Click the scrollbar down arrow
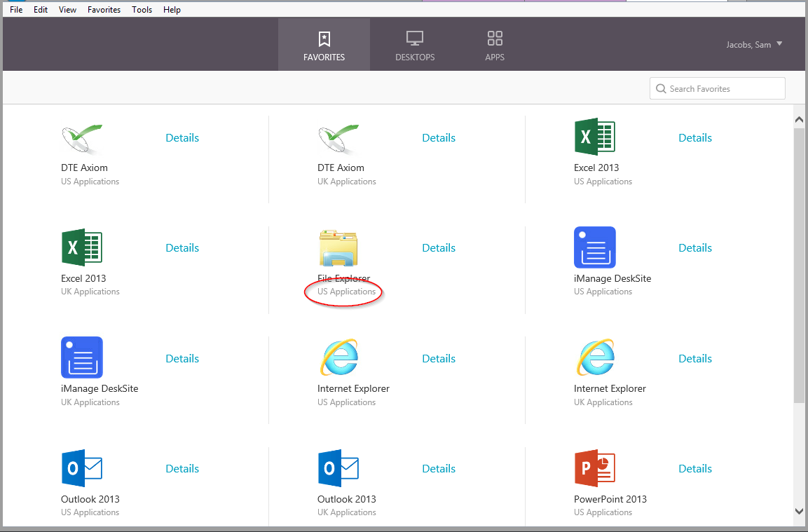Viewport: 808px width, 532px height. click(x=799, y=512)
